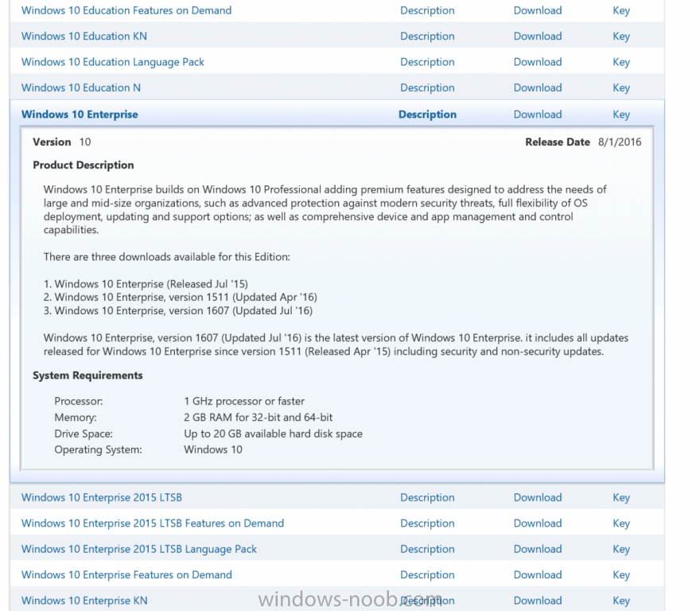The image size is (700, 611).
Task: Download Windows 10 Enterprise Features on Demand
Action: pyautogui.click(x=538, y=575)
